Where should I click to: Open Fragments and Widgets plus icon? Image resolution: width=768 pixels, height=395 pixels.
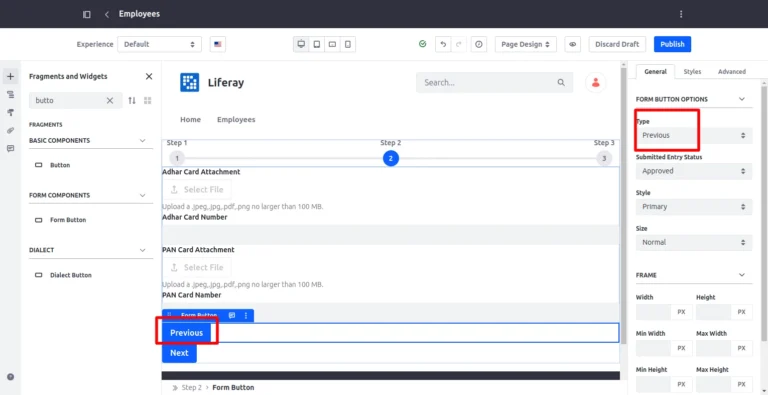point(11,76)
